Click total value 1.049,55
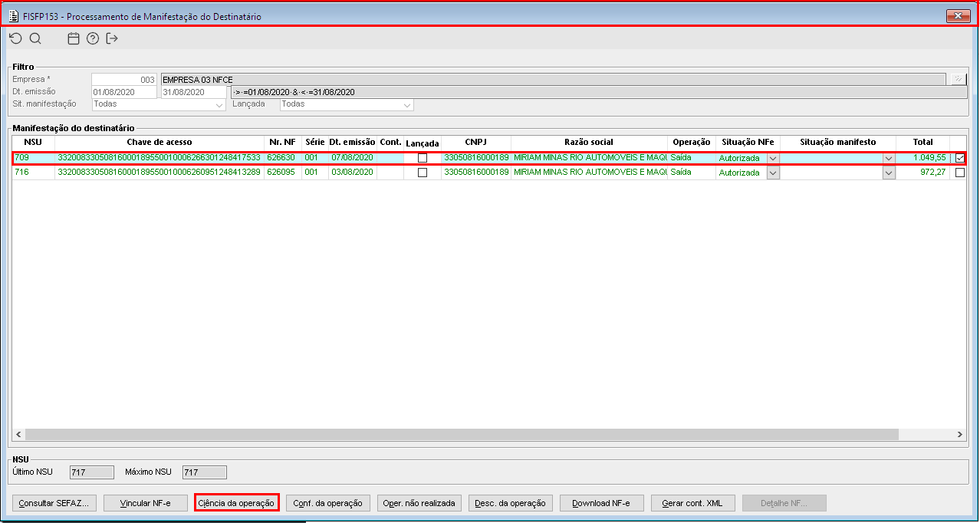Viewport: 980px width, 523px height. pos(923,158)
